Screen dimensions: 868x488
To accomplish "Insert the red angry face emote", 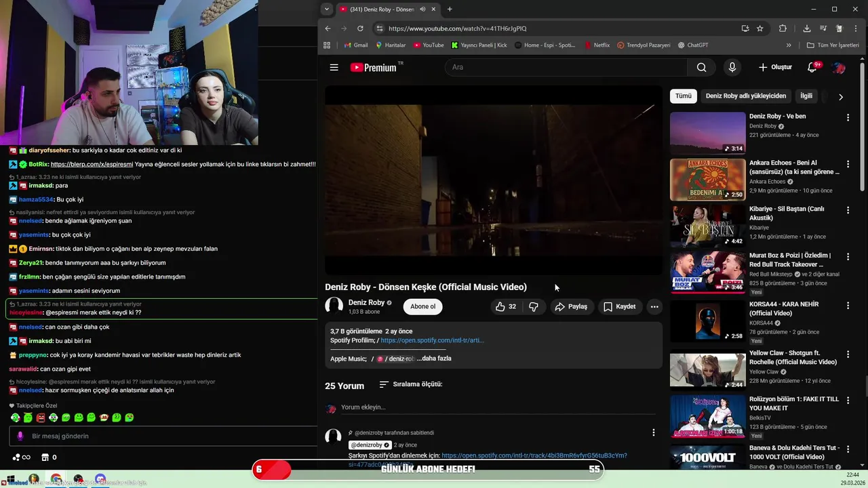I will click(x=41, y=418).
